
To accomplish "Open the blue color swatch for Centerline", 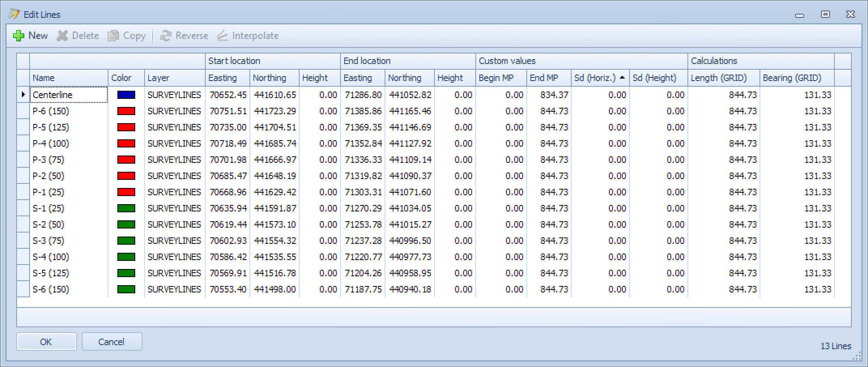I will point(126,95).
